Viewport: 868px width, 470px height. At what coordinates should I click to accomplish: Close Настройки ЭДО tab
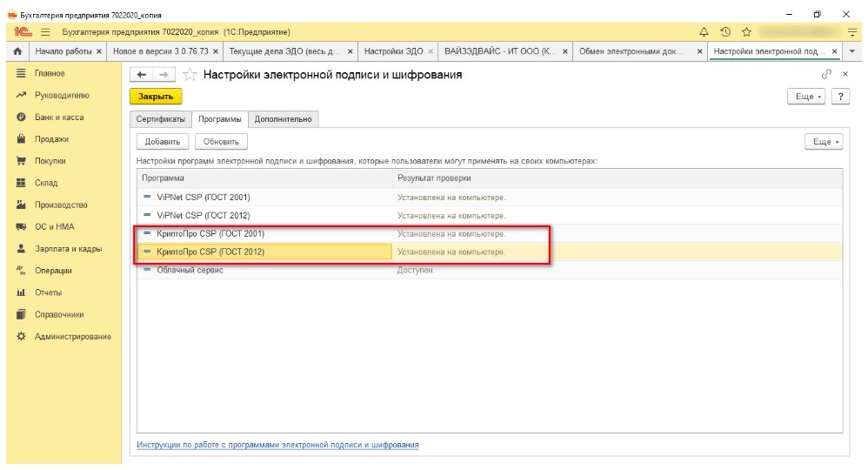(x=431, y=51)
